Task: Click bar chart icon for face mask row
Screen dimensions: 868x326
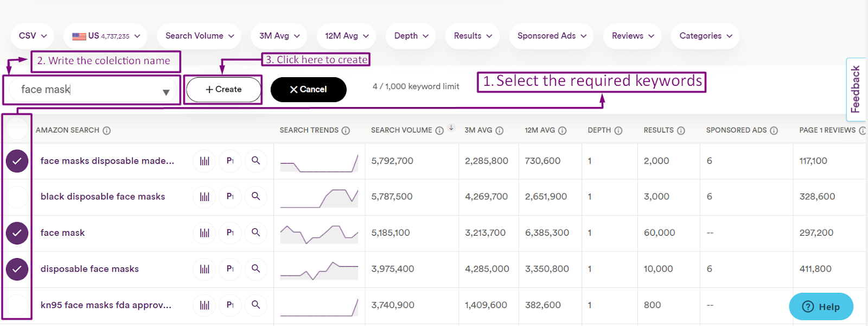Action: (205, 233)
